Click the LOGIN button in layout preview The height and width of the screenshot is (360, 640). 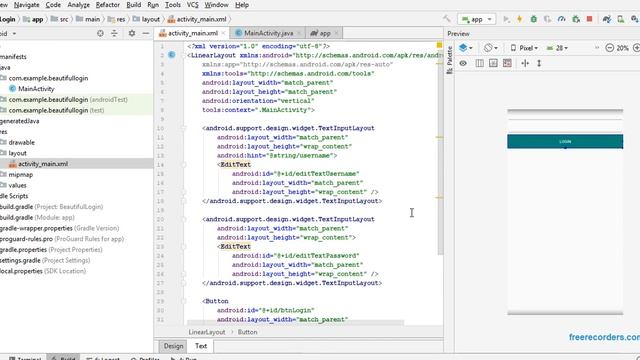(565, 142)
